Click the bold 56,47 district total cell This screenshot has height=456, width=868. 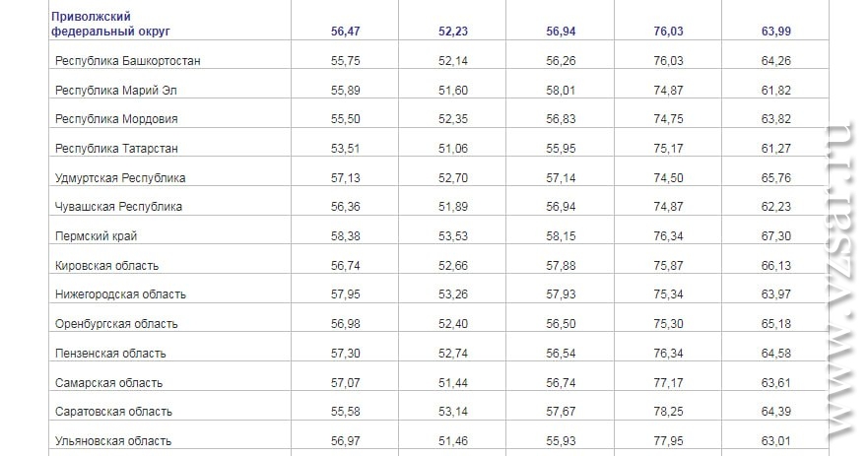[346, 32]
